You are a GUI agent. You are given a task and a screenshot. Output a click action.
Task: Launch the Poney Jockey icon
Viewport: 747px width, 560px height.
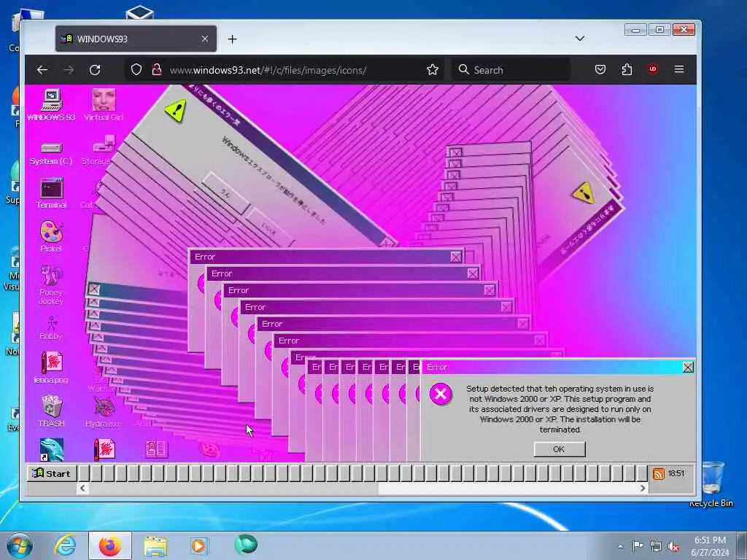(51, 285)
